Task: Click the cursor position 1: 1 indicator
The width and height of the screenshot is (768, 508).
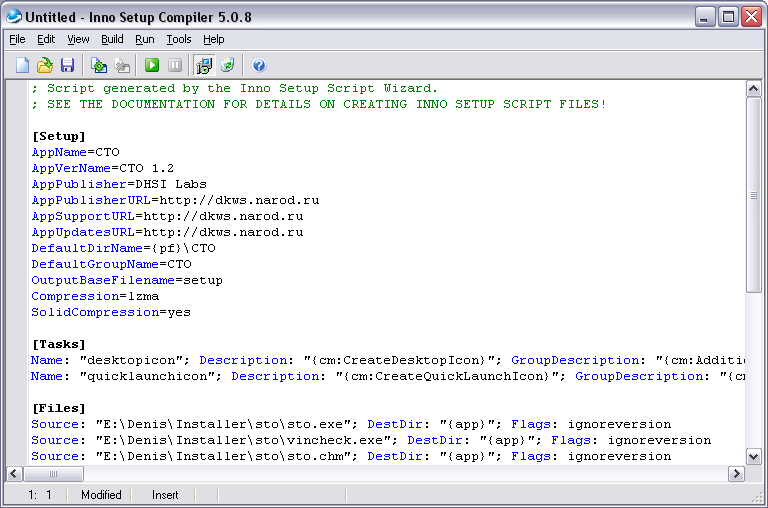Action: [x=39, y=495]
